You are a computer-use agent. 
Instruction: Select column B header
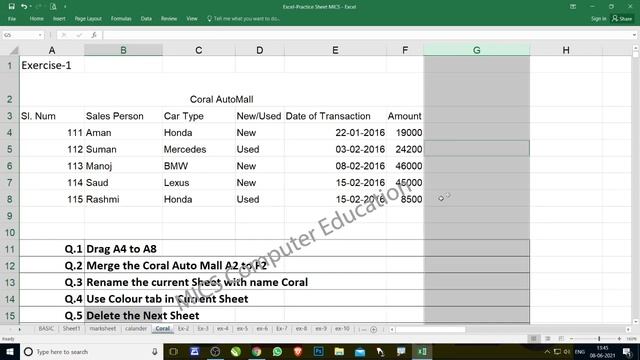[x=123, y=50]
